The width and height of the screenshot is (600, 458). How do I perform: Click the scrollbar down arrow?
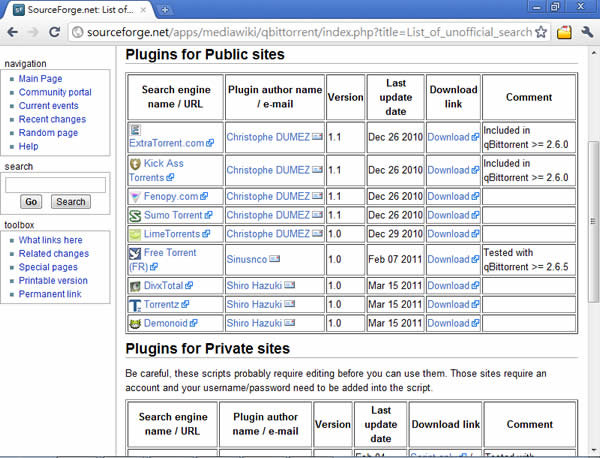click(593, 450)
